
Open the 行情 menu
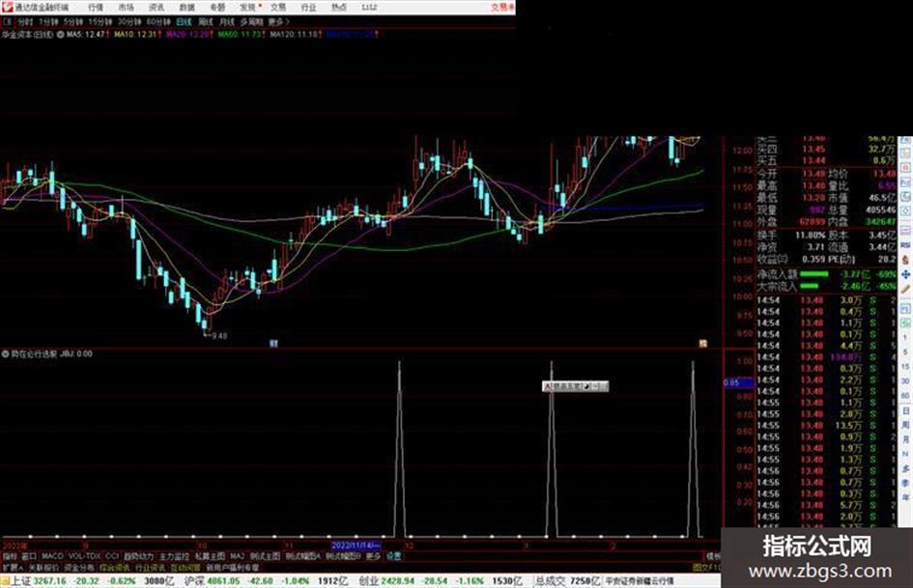96,7
